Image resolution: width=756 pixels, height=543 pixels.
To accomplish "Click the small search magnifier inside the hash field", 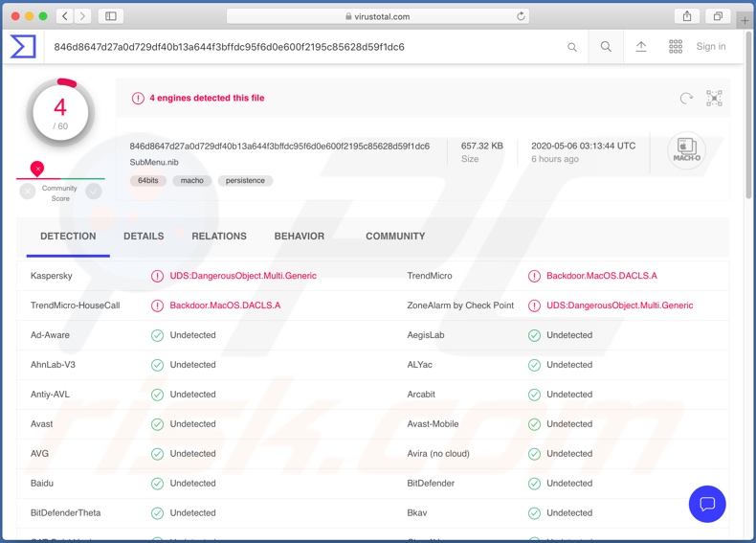I will pyautogui.click(x=572, y=47).
